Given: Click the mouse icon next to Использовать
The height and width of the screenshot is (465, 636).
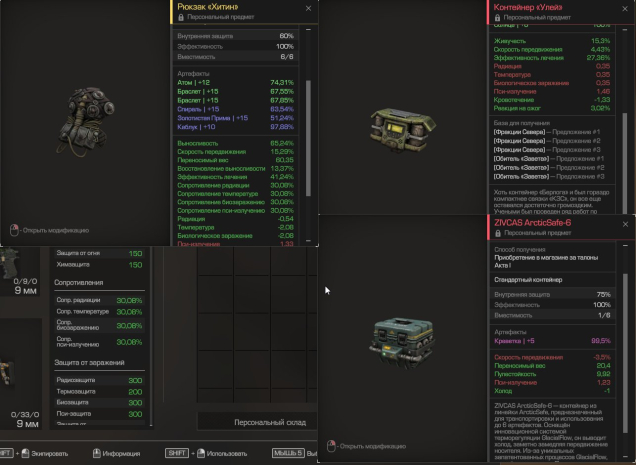Looking at the screenshot, I should point(201,453).
